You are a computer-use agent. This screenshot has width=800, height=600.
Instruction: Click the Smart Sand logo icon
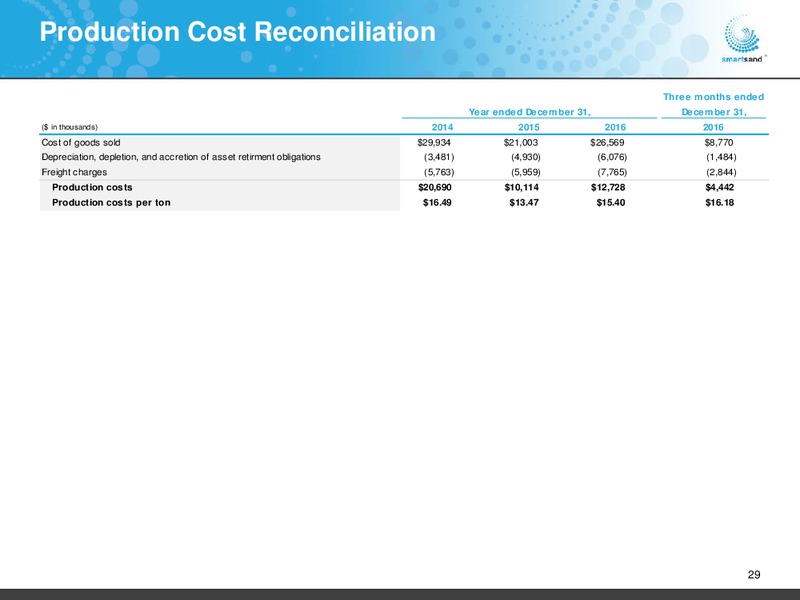(742, 41)
